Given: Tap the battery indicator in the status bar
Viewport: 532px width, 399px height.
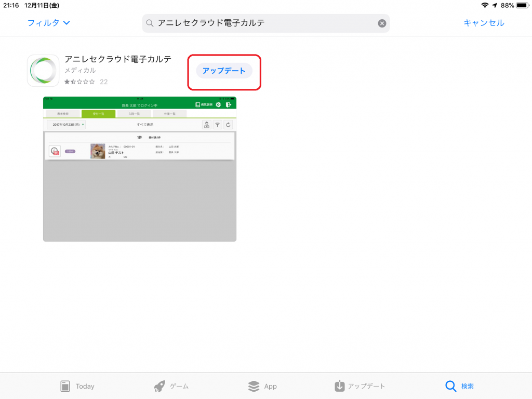Looking at the screenshot, I should coord(523,5).
